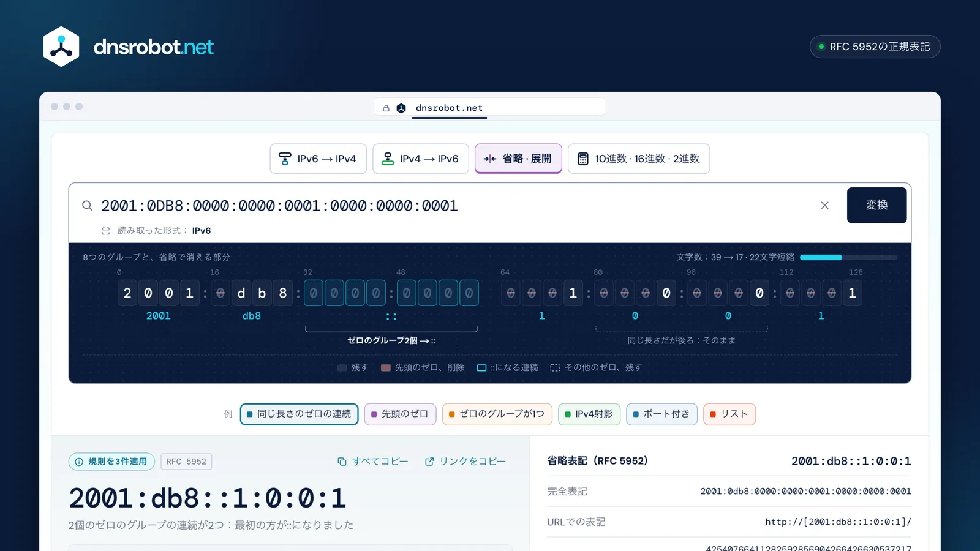Screen dimensions: 980x551
Task: Open the 10進数・16進数・2進数 tab
Action: pyautogui.click(x=639, y=159)
